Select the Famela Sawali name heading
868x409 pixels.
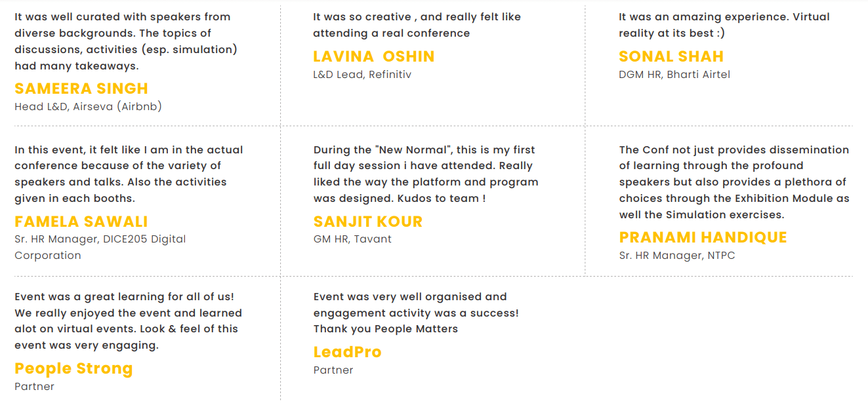(x=81, y=222)
